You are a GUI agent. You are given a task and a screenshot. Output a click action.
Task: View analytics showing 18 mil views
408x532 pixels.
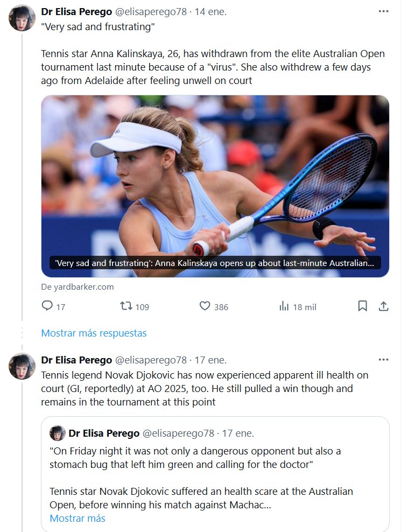(x=284, y=306)
